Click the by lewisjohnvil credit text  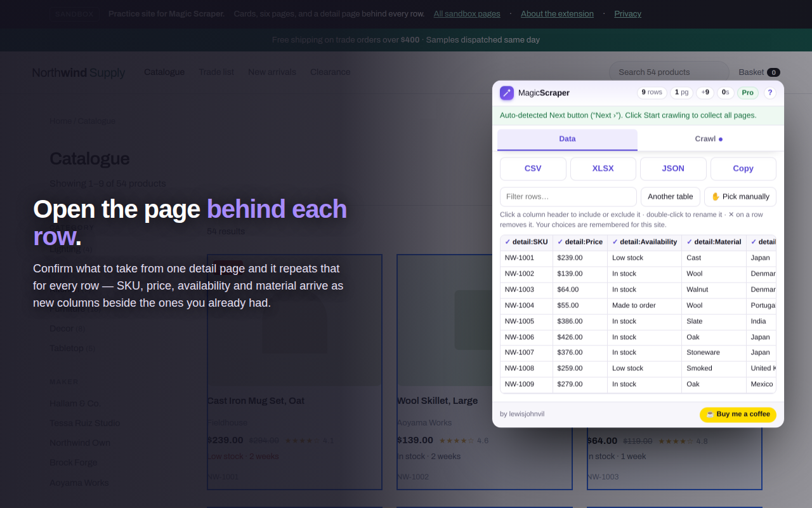point(522,415)
